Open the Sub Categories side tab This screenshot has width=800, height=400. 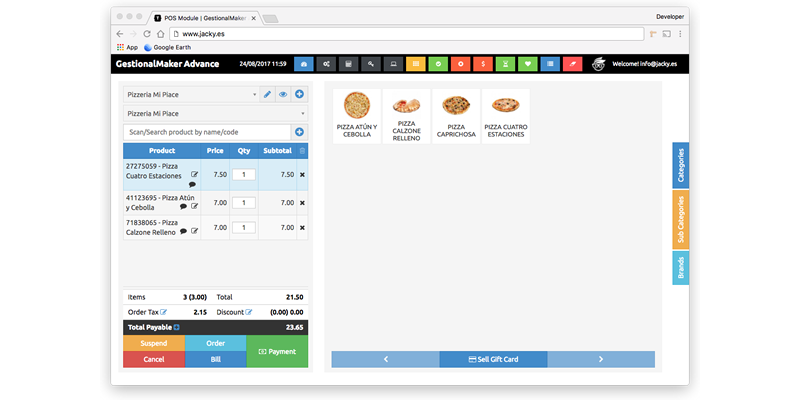click(x=681, y=220)
